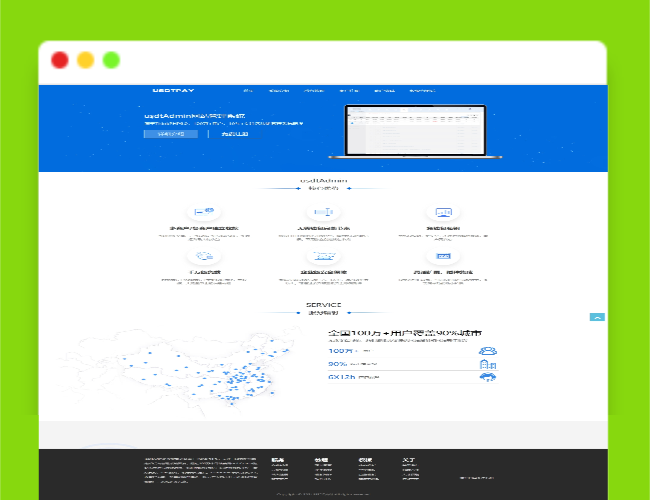Click the laptop feature icon in second row

[324, 256]
